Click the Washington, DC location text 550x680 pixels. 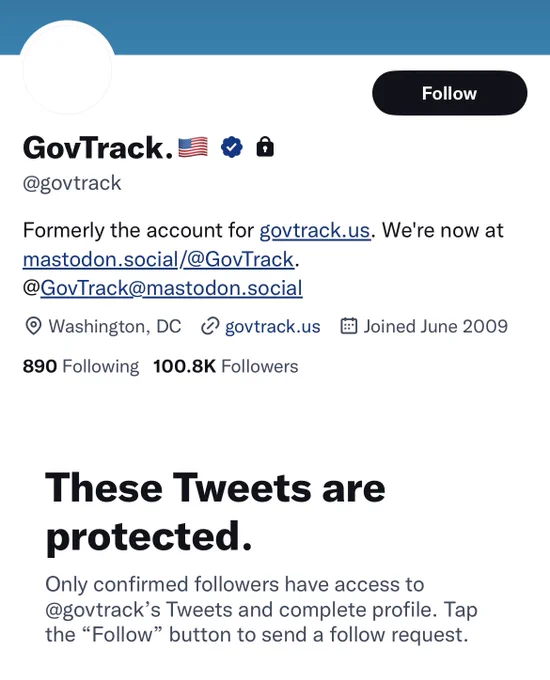click(x=115, y=326)
